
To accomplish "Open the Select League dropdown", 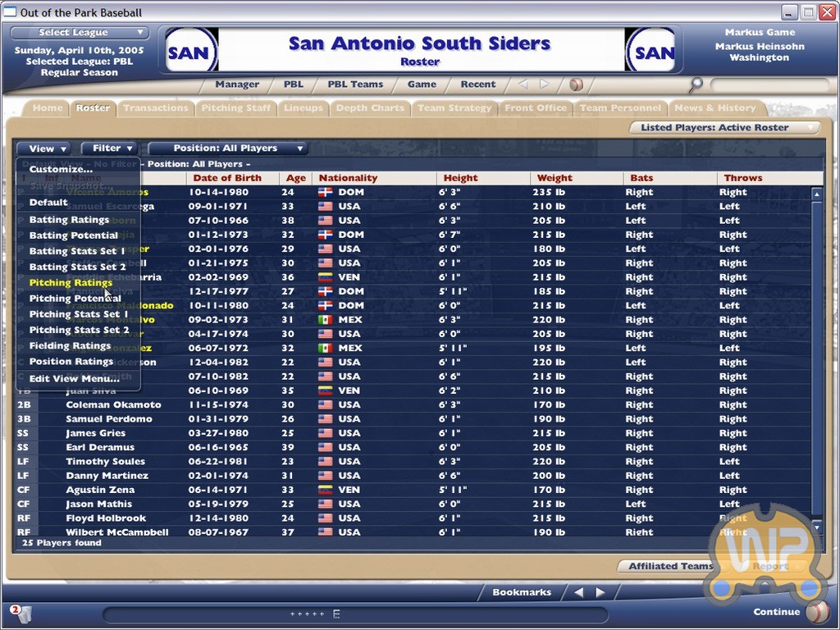I will (x=80, y=33).
